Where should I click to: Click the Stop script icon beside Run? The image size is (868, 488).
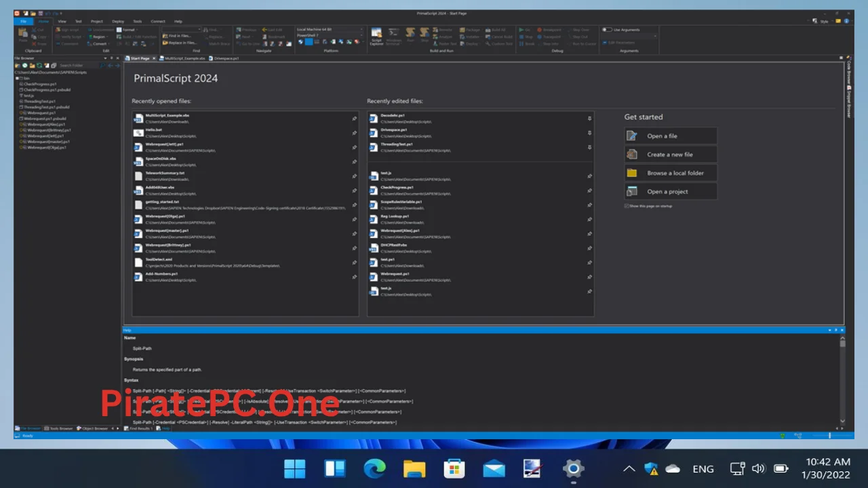pyautogui.click(x=425, y=34)
